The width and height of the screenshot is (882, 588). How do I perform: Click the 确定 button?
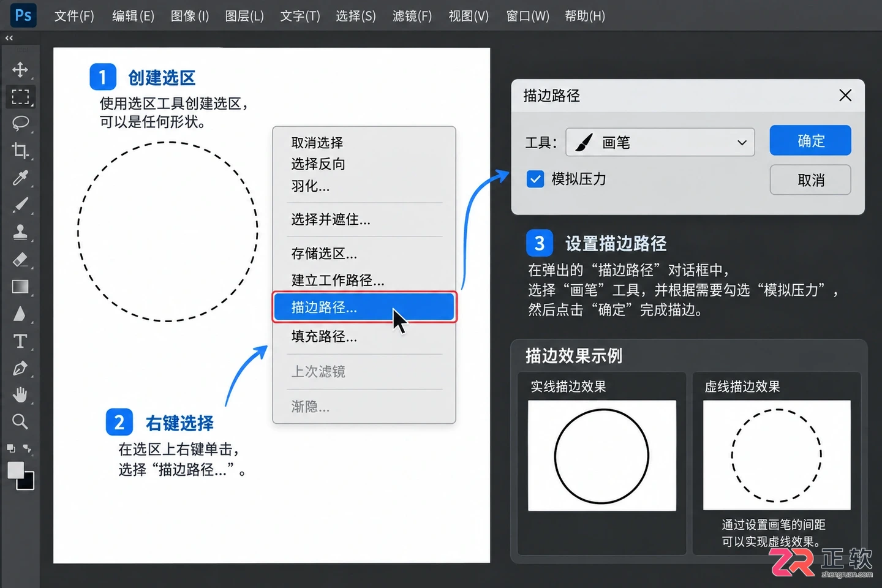[810, 140]
